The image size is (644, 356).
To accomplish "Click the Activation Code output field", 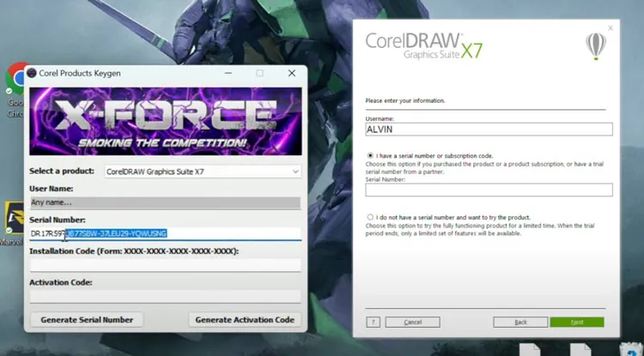I will coord(165,296).
